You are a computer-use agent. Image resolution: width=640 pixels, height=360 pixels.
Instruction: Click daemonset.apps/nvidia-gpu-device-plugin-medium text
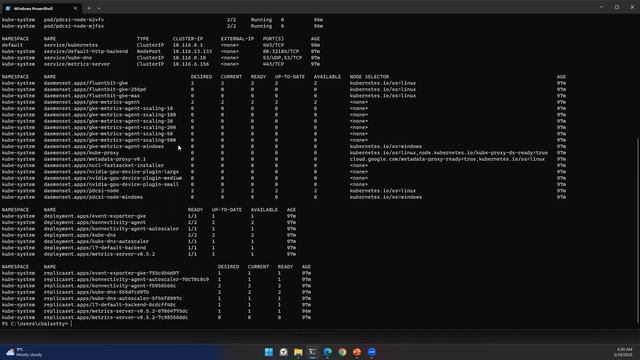(113, 178)
